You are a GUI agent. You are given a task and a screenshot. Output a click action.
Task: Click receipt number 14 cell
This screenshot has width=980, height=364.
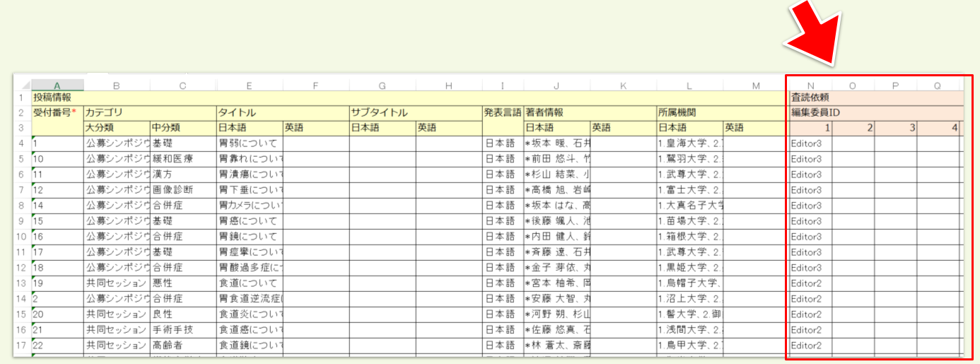tap(57, 206)
